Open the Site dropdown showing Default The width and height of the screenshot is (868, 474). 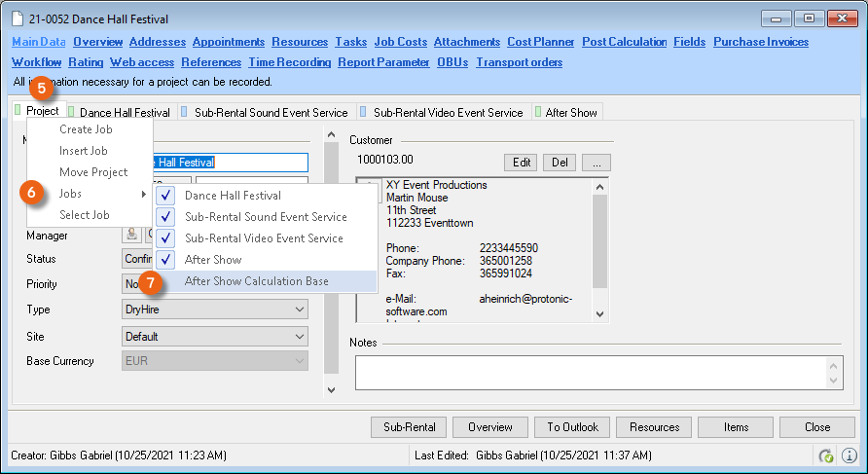pyautogui.click(x=215, y=337)
